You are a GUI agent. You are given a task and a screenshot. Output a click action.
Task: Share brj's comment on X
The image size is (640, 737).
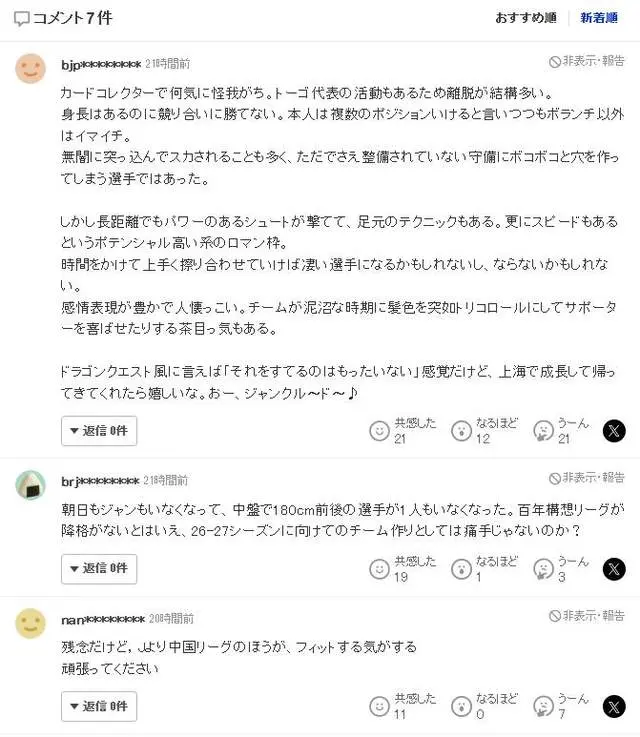614,569
